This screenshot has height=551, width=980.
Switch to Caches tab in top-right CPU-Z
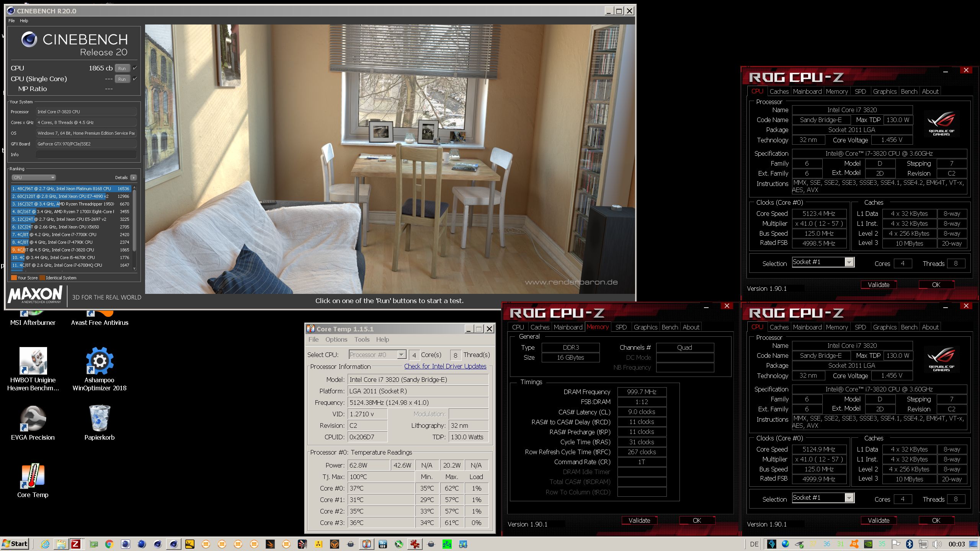coord(779,91)
